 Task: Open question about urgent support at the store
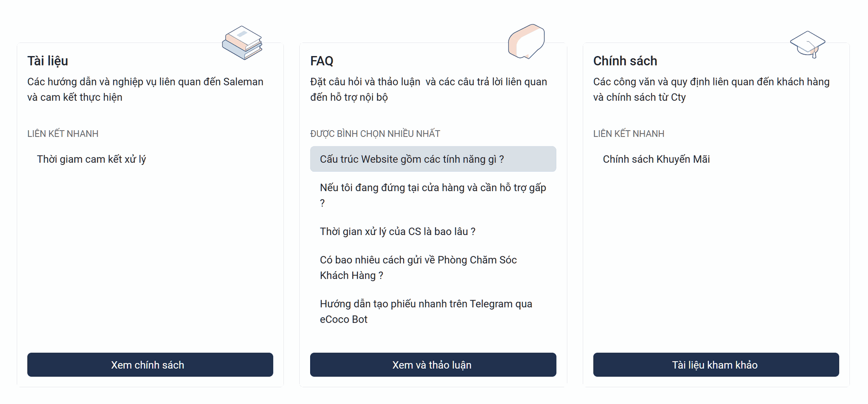click(433, 195)
